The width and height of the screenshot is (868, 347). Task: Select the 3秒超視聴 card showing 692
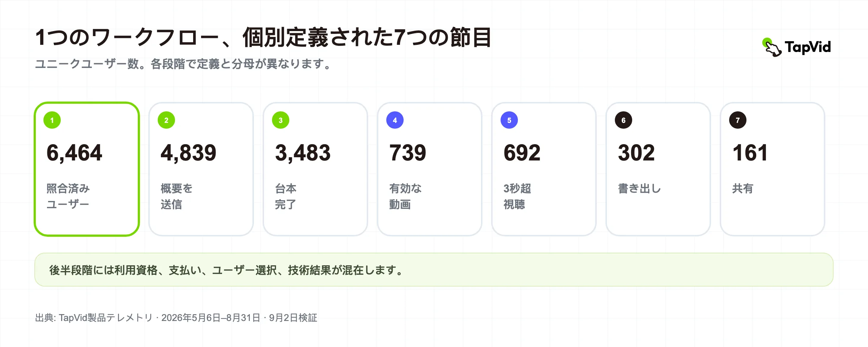(544, 169)
